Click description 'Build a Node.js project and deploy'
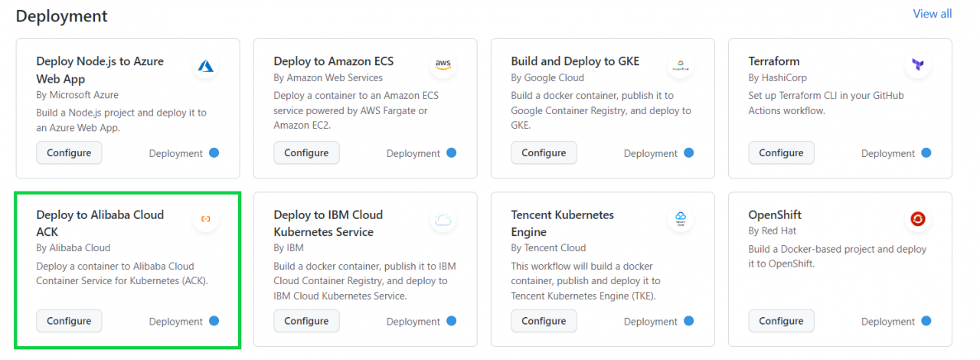 click(x=121, y=120)
